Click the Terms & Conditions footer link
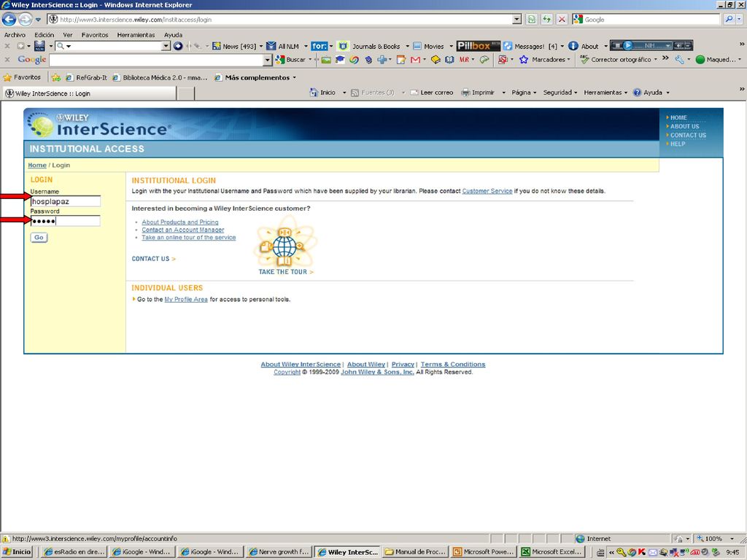Viewport: 747px width, 560px height. 452,365
